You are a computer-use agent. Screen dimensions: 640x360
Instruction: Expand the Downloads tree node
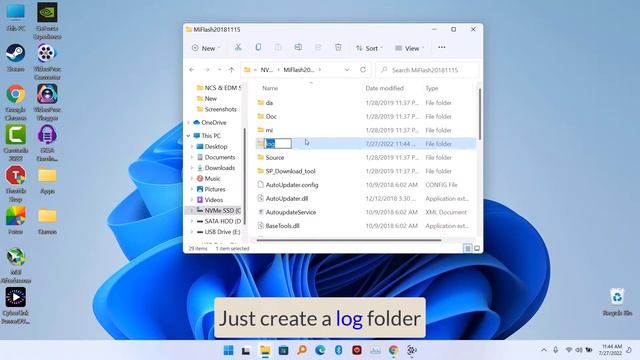coord(192,168)
